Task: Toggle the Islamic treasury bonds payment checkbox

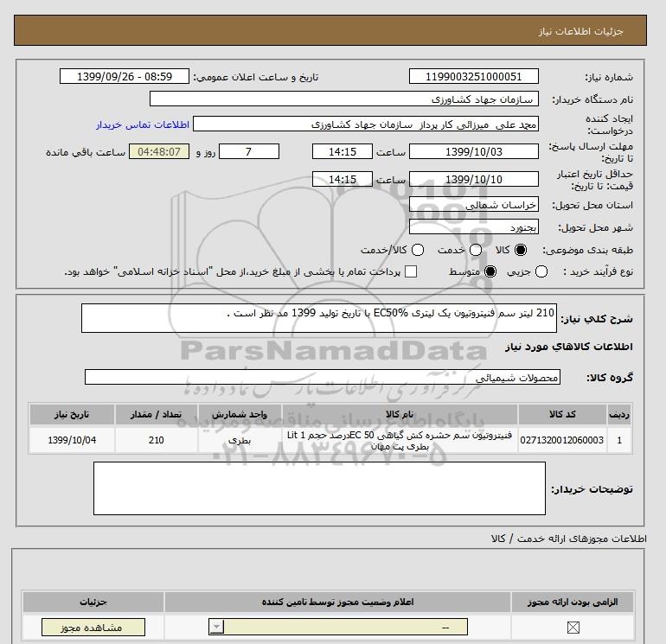Action: 411,271
